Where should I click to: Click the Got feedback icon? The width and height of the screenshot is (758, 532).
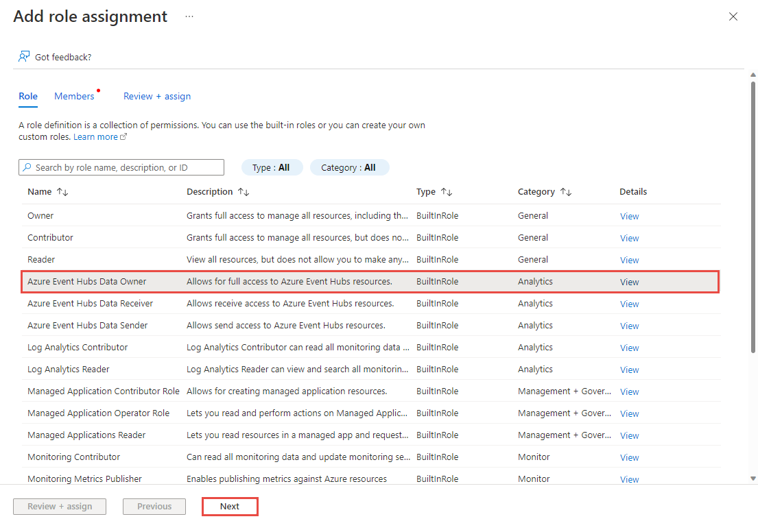(x=25, y=56)
